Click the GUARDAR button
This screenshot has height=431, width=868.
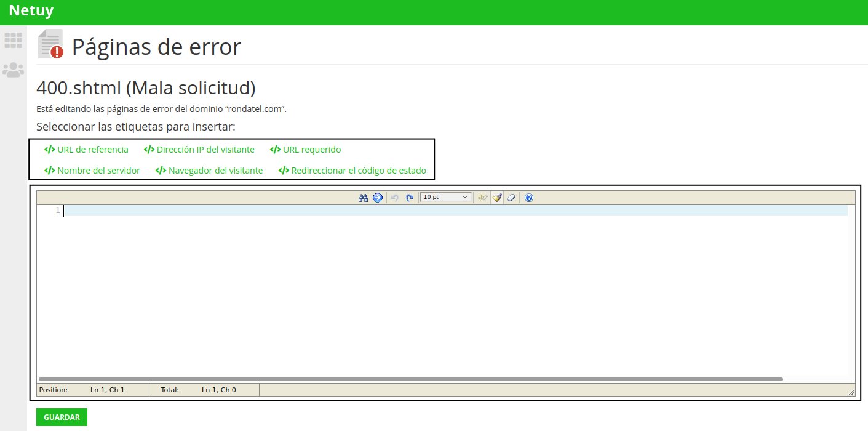(62, 417)
